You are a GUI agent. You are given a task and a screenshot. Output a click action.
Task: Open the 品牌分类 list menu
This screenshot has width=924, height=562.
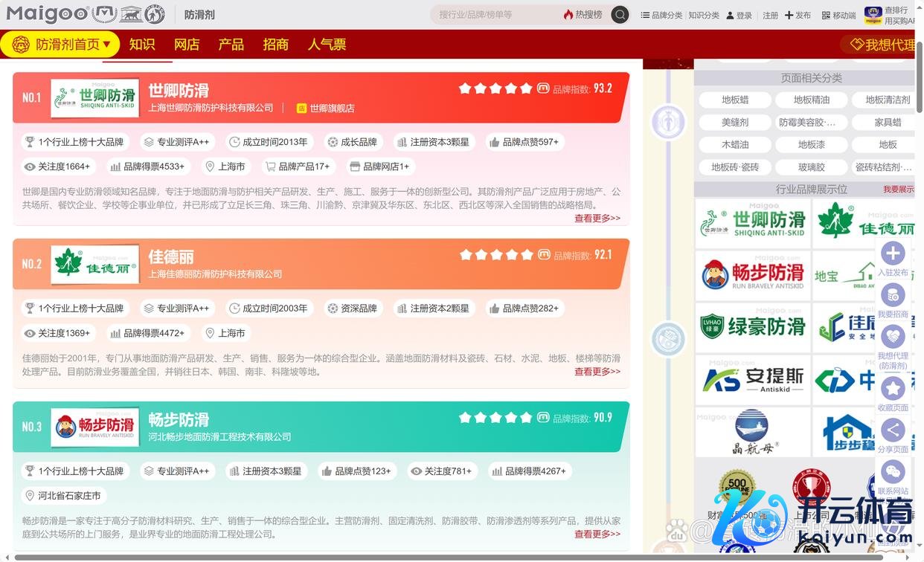coord(645,15)
